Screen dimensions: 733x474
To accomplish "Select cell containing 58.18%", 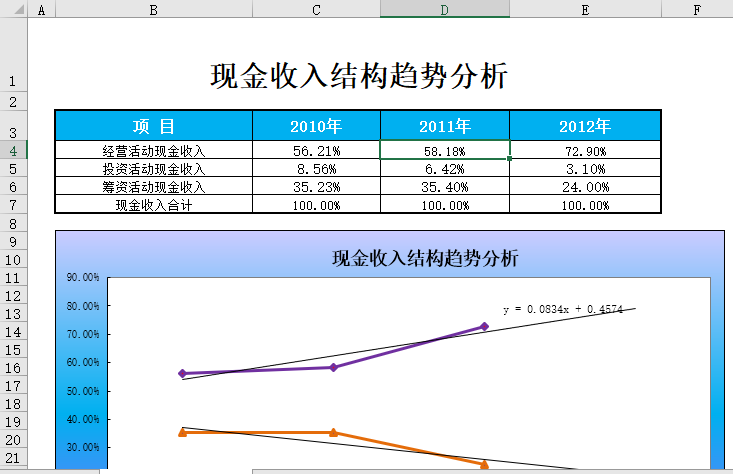I will pos(444,151).
